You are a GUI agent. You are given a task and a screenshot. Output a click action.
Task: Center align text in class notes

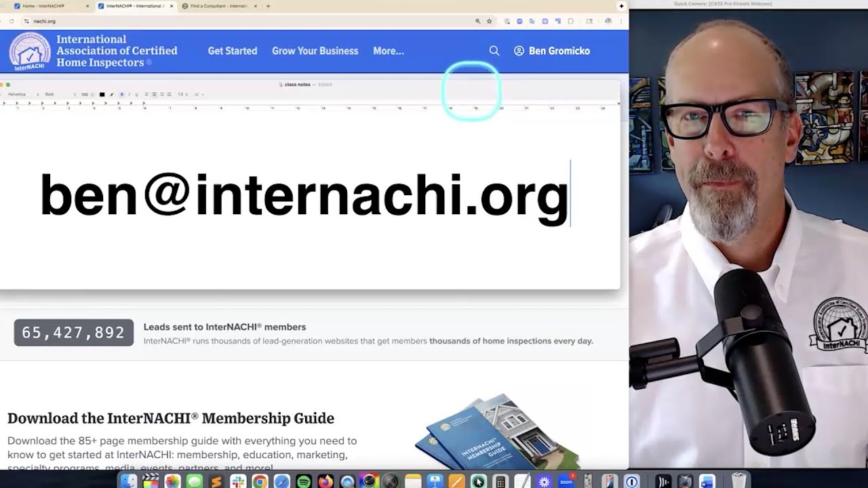tap(154, 94)
